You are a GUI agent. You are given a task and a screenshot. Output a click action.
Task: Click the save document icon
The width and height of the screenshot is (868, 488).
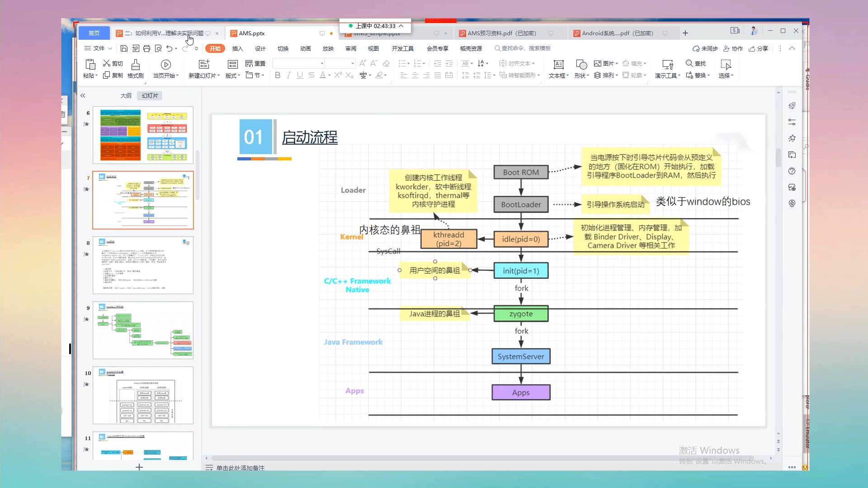(124, 48)
